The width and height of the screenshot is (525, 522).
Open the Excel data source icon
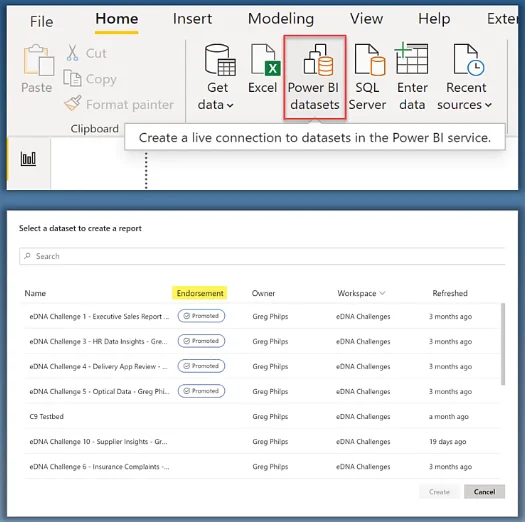265,60
